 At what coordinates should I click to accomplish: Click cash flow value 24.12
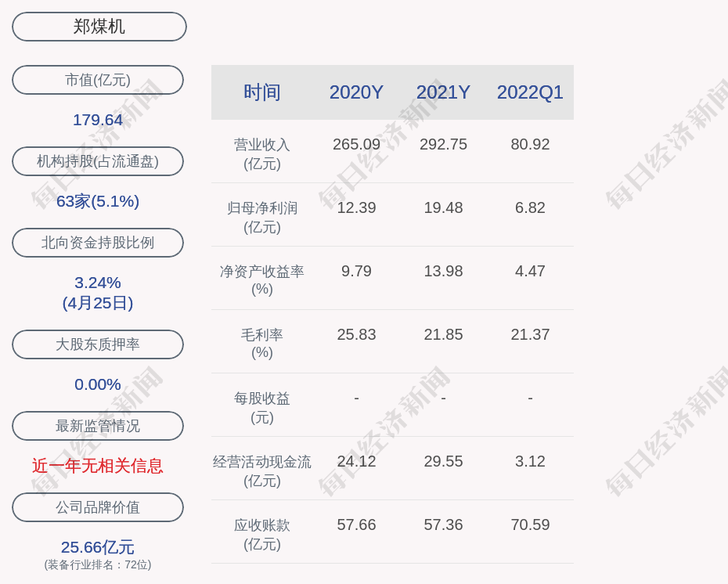(357, 461)
